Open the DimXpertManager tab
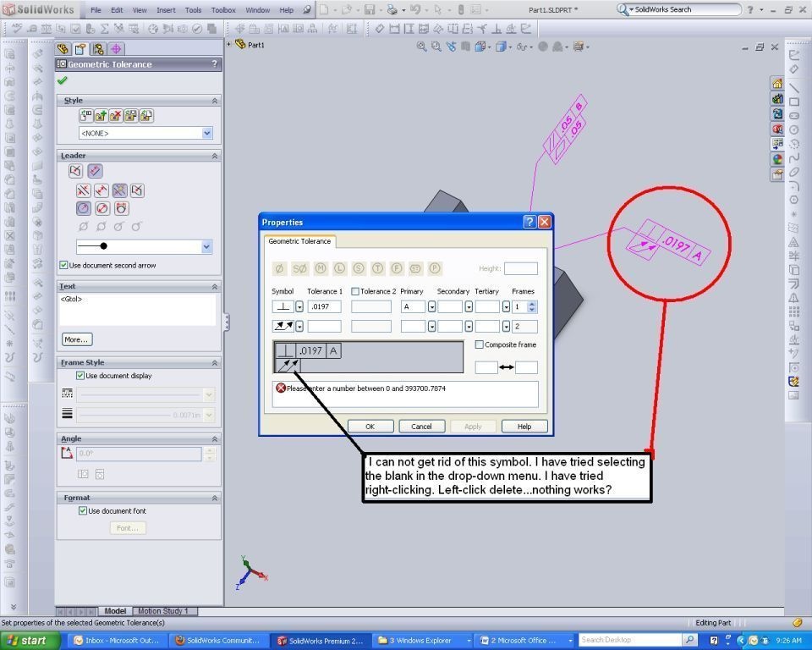 click(x=116, y=49)
